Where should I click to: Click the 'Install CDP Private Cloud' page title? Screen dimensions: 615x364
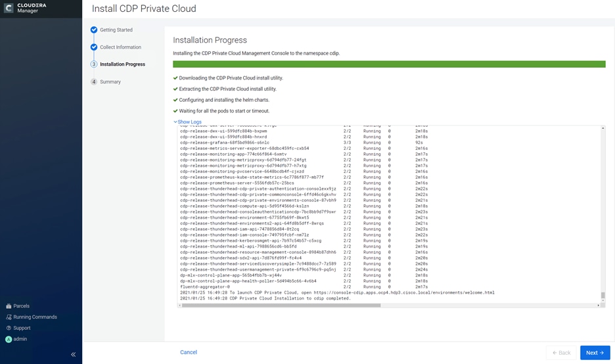click(x=144, y=9)
